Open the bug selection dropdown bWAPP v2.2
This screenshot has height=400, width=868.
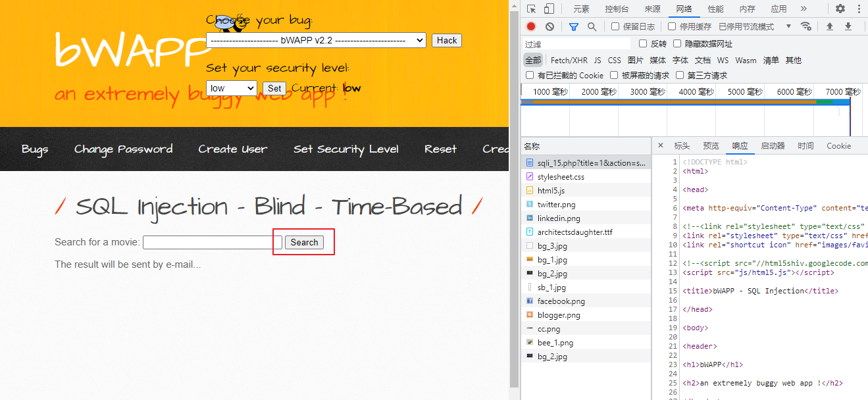(x=316, y=40)
